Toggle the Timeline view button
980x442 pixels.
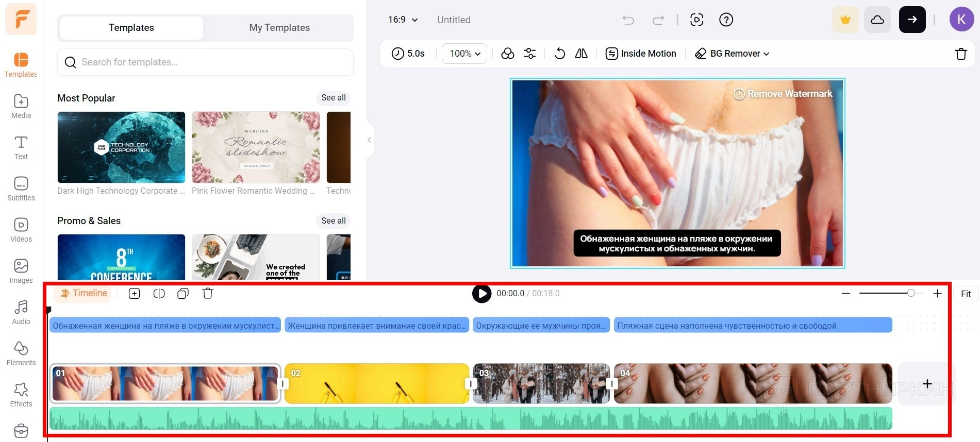tap(84, 294)
